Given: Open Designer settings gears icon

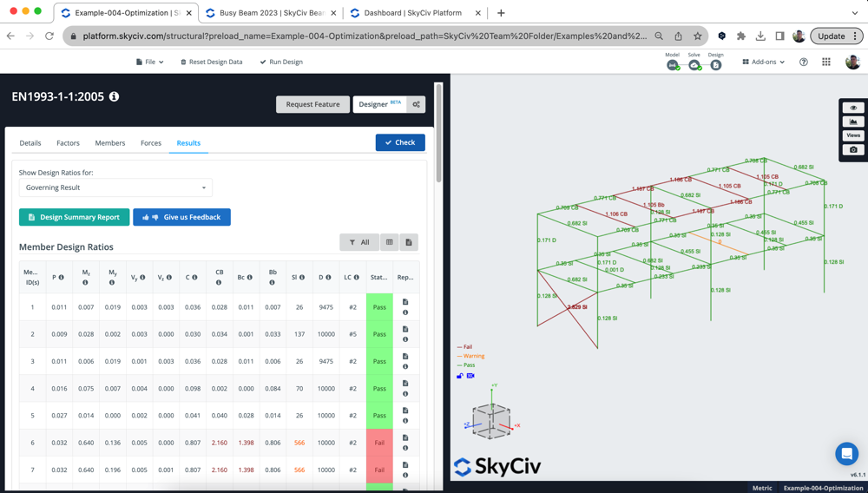Looking at the screenshot, I should click(417, 104).
